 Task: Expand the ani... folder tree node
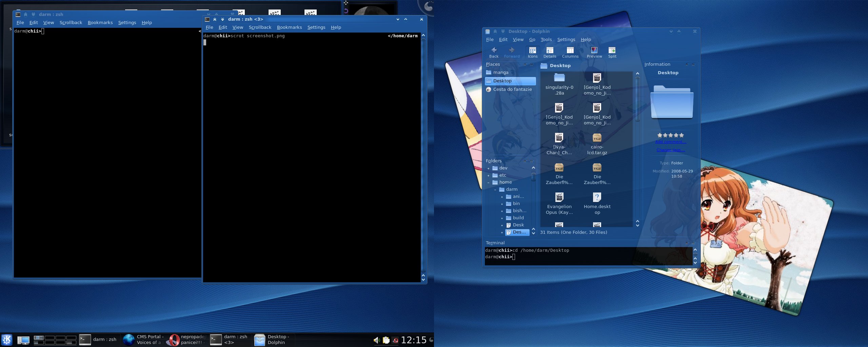tap(502, 197)
